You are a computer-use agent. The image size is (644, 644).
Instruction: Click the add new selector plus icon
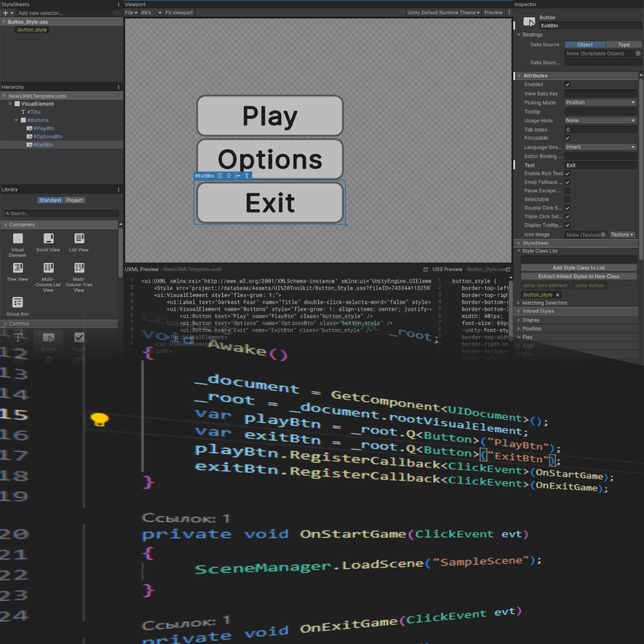6,13
